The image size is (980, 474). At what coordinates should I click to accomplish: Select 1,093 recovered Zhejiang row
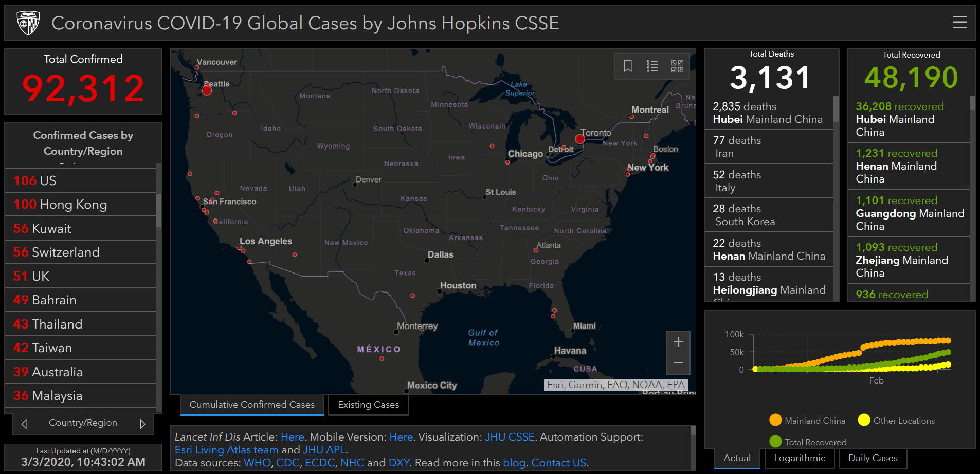click(x=909, y=260)
